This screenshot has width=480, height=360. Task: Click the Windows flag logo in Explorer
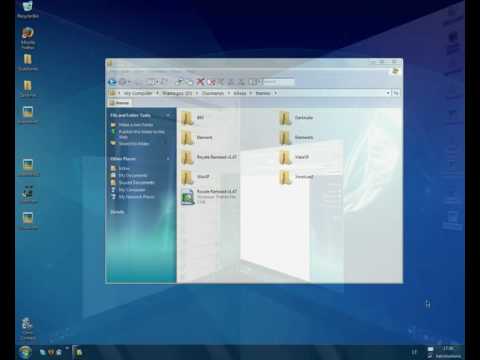(x=395, y=71)
